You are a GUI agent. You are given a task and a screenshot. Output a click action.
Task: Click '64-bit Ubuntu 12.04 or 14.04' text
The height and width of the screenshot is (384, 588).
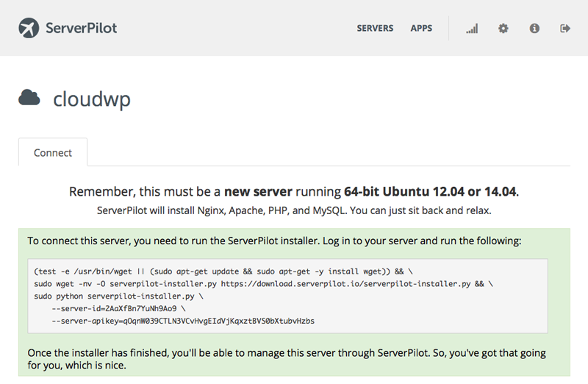(430, 191)
